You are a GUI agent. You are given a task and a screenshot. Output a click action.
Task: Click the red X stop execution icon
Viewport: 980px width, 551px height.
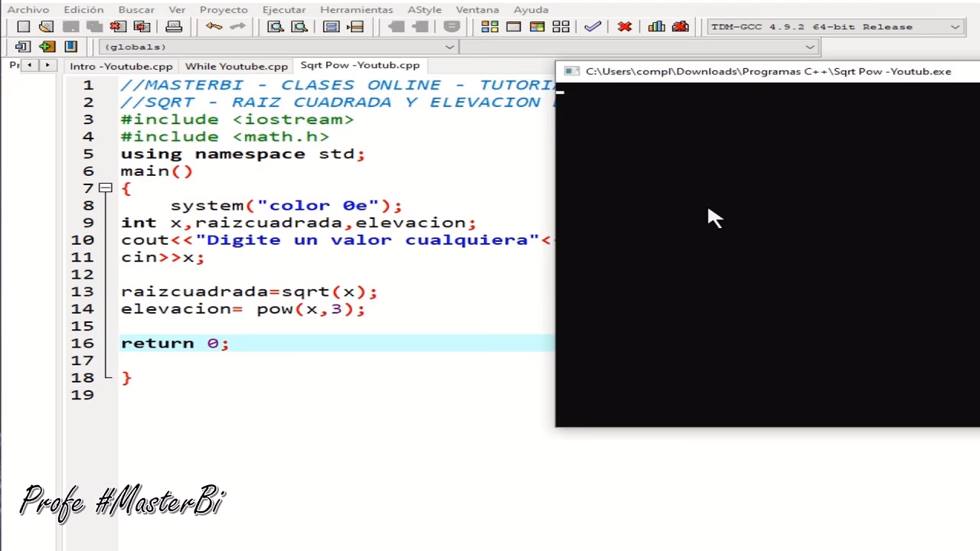pyautogui.click(x=625, y=27)
